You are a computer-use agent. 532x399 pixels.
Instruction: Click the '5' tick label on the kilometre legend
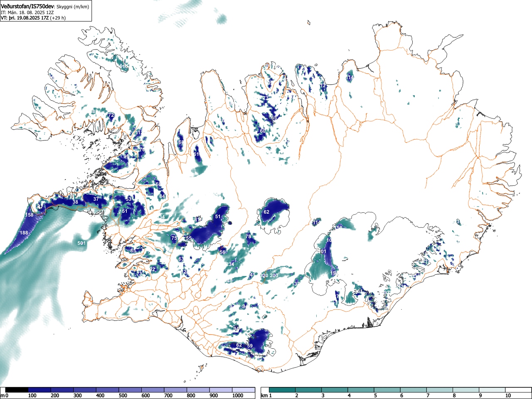click(x=375, y=396)
